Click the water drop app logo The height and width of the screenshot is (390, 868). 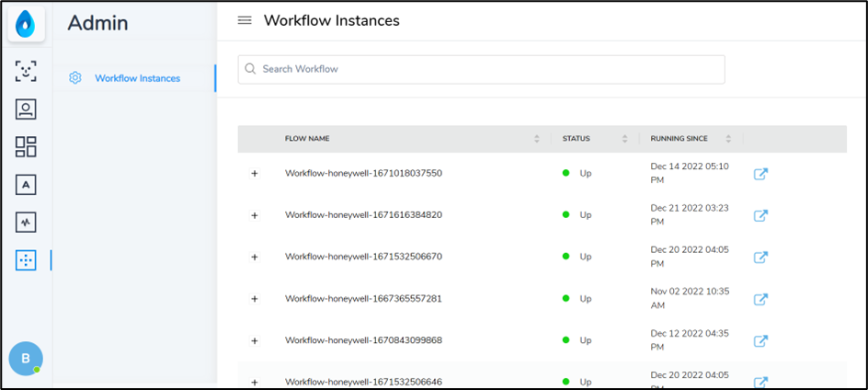(x=26, y=24)
